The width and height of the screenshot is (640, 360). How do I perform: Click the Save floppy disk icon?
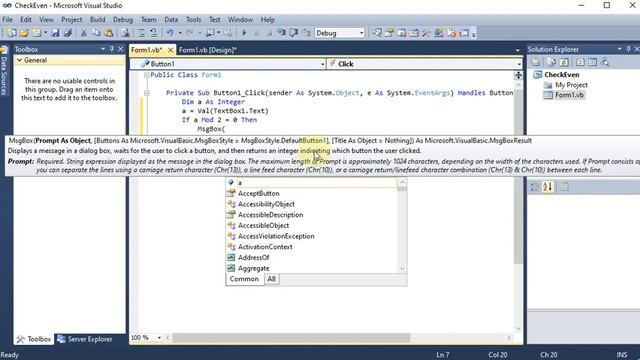(x=55, y=33)
